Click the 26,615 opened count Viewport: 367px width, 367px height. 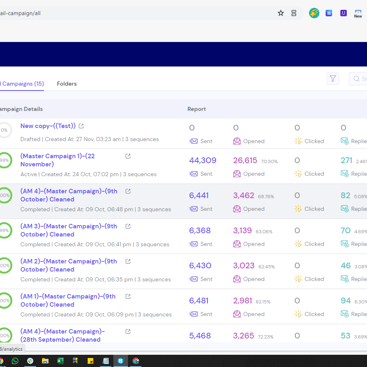tap(245, 160)
